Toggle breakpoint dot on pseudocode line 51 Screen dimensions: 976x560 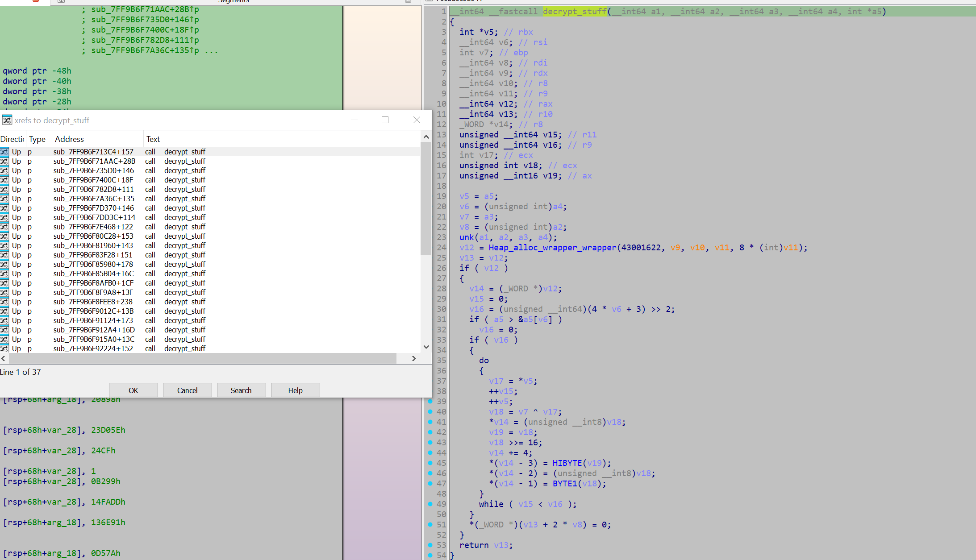coord(430,524)
